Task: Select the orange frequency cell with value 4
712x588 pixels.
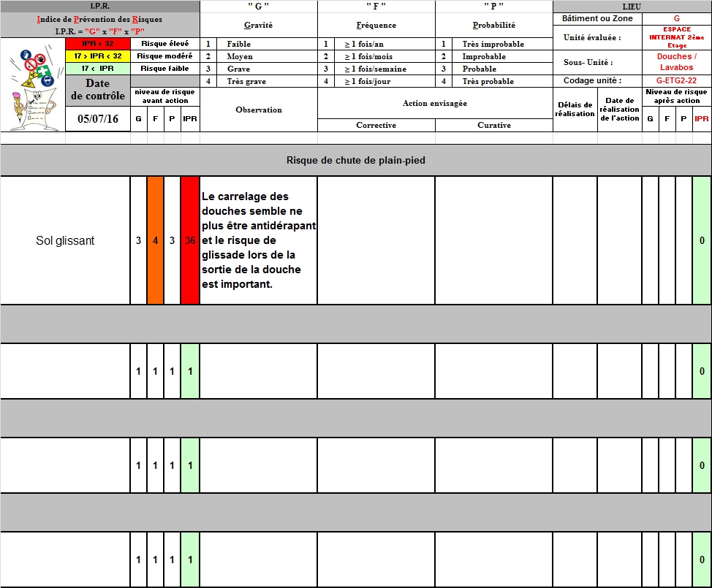Action: pyautogui.click(x=155, y=240)
